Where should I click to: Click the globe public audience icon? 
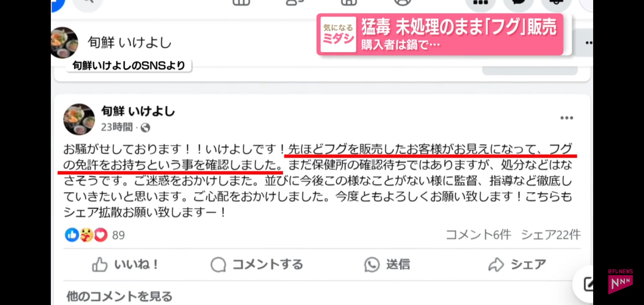(x=145, y=128)
